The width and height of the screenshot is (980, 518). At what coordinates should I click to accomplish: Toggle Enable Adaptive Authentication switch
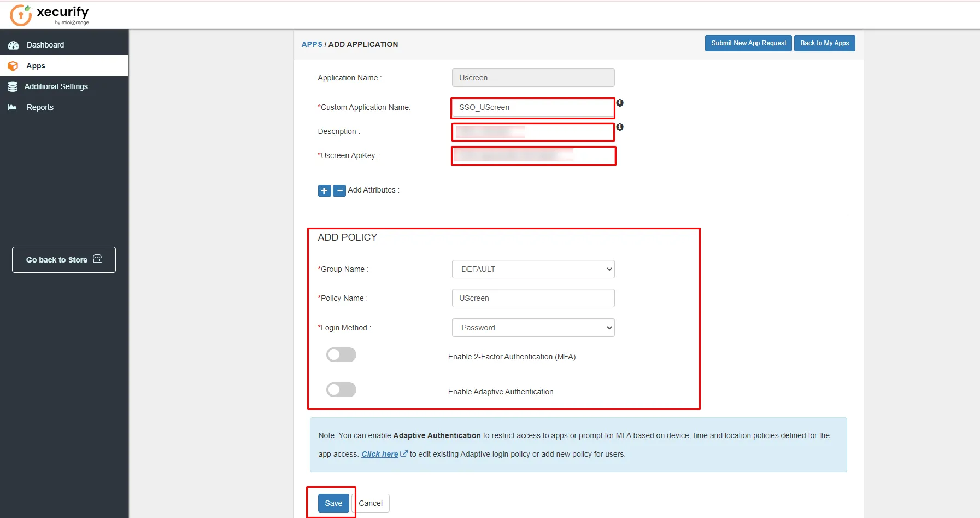[x=341, y=389]
